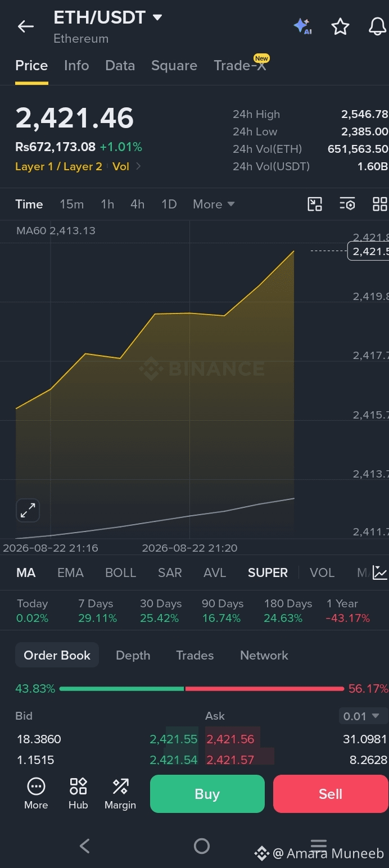The width and height of the screenshot is (389, 868).
Task: Click bid price 2,421.54
Action: pos(174,760)
